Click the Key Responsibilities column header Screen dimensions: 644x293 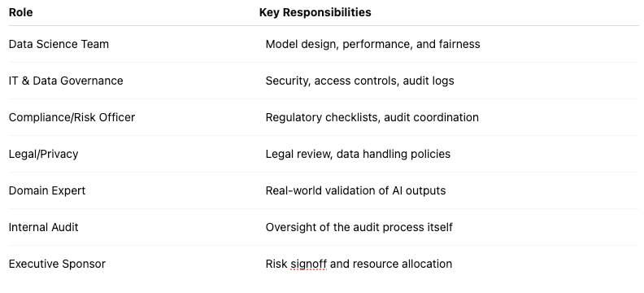click(315, 12)
